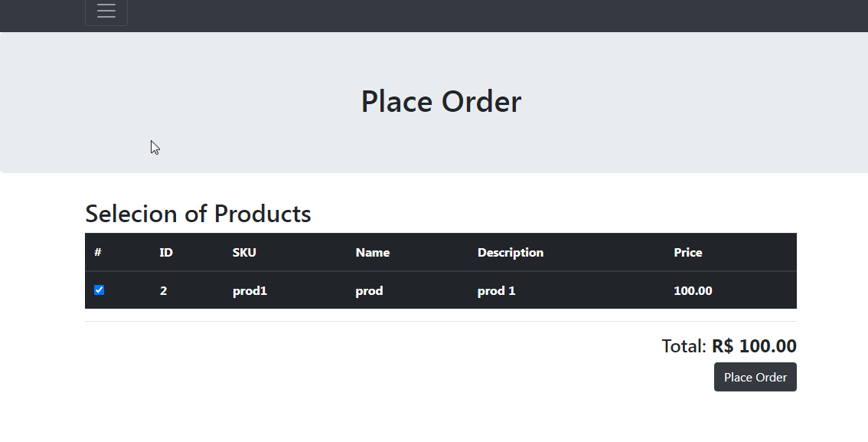Click the ID value 2 cell
Image resolution: width=868 pixels, height=442 pixels.
163,290
